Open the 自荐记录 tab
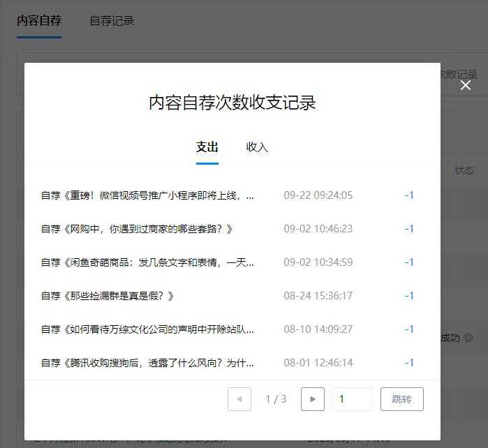488x448 pixels. pyautogui.click(x=112, y=21)
